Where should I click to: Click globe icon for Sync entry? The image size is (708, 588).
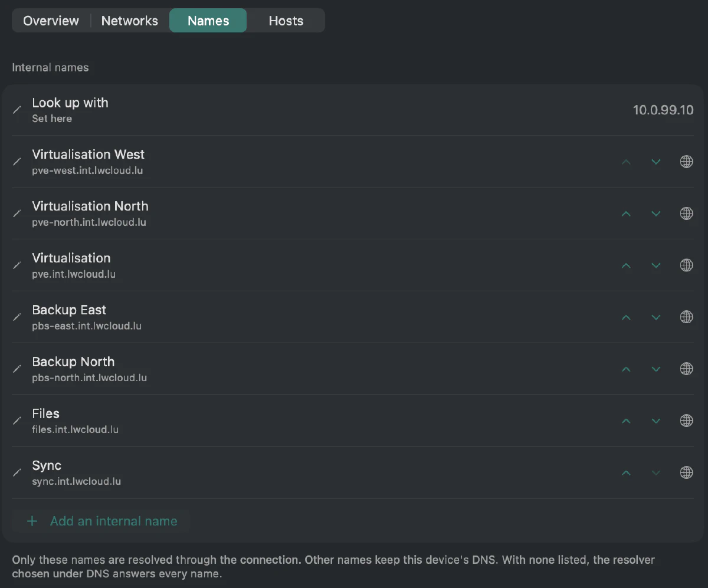(687, 473)
